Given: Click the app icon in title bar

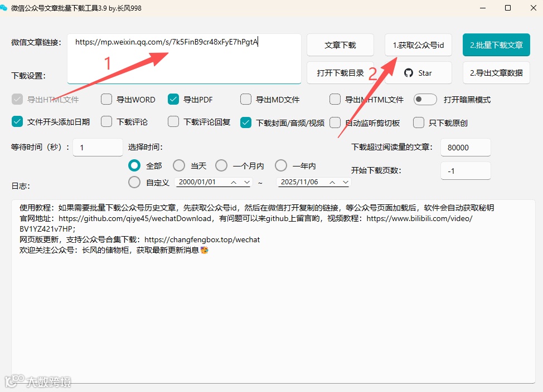Looking at the screenshot, I should 4,8.
